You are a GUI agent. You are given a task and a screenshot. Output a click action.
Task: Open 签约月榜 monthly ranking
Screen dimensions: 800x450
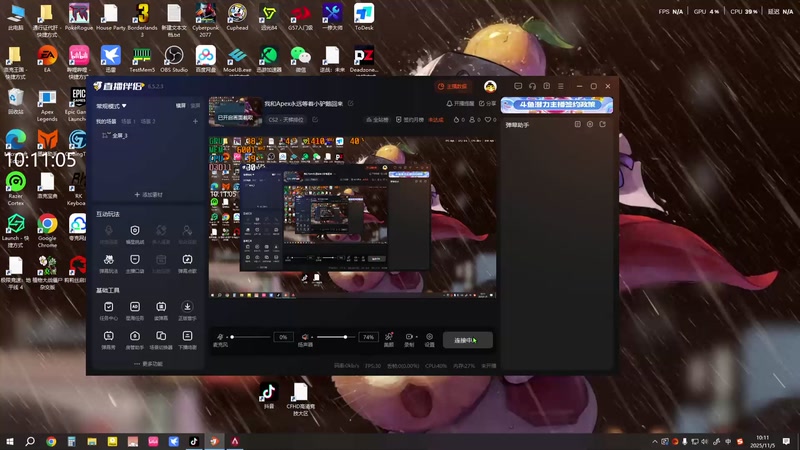[410, 119]
